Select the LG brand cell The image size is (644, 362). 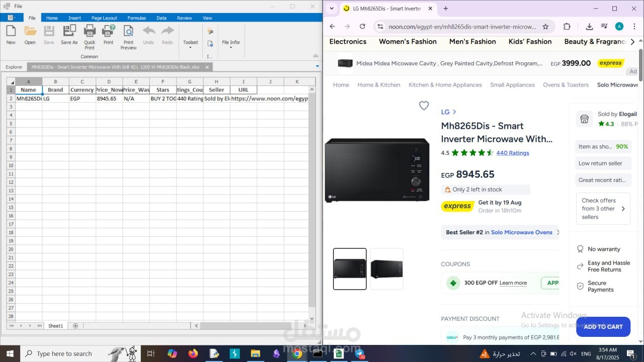[x=55, y=99]
